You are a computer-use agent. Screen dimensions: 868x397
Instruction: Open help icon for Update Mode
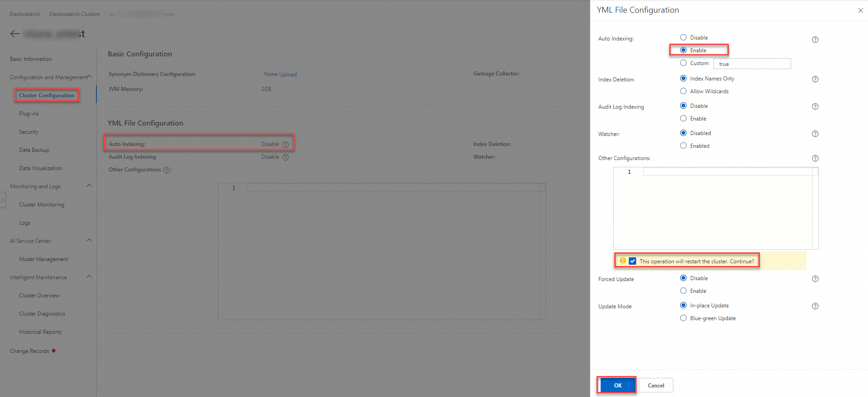[815, 306]
